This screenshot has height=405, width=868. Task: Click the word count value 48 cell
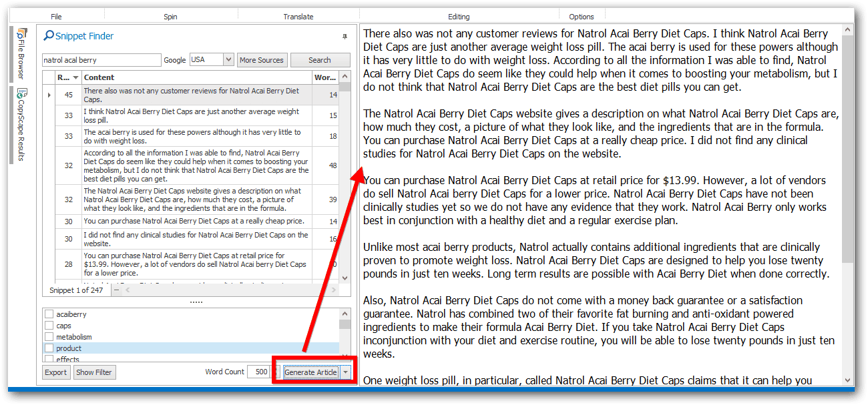pos(326,166)
